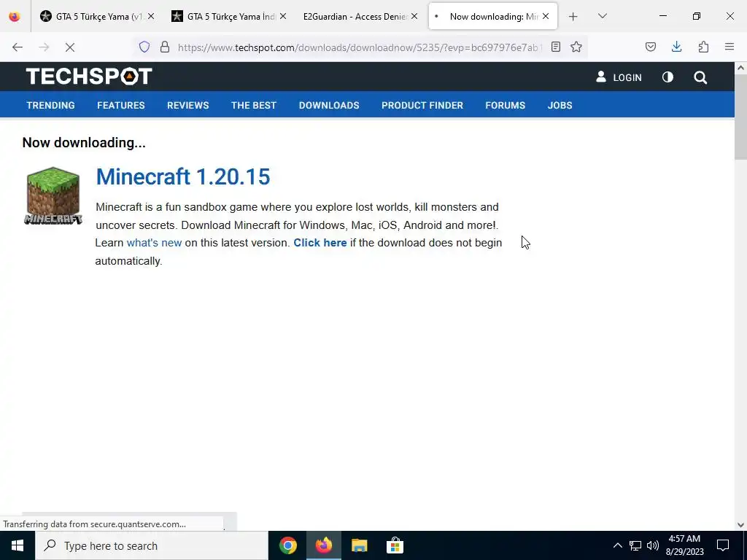Click the scrollbar down arrow

[x=741, y=525]
